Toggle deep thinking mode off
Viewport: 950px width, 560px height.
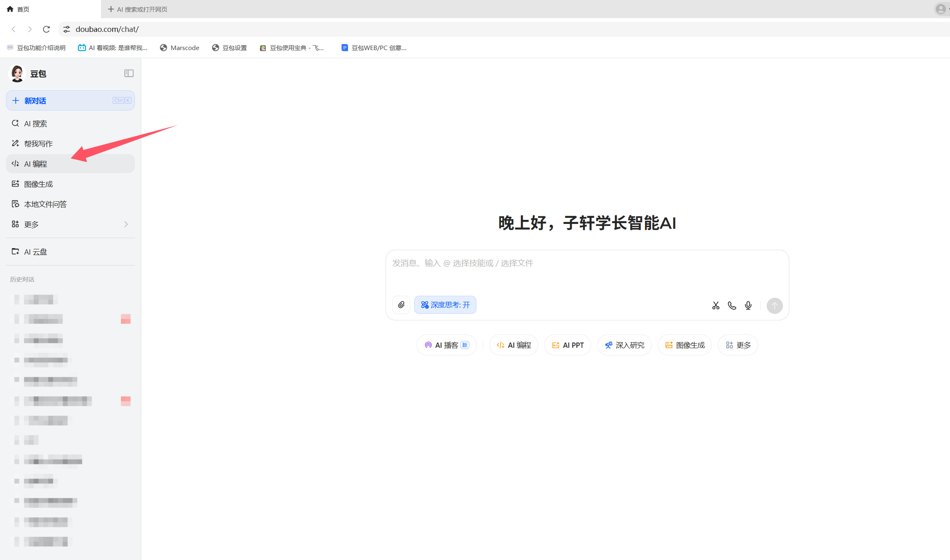[445, 305]
